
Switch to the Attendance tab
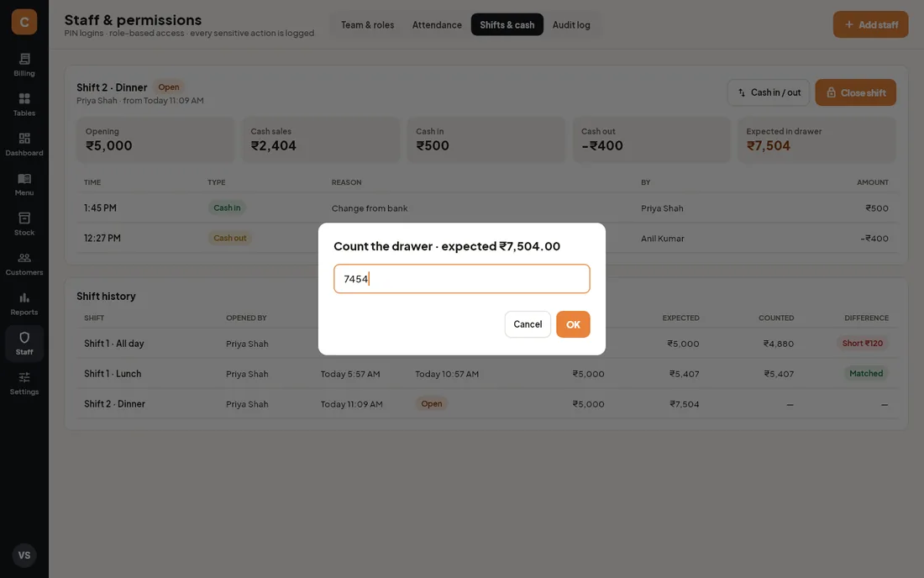click(437, 24)
